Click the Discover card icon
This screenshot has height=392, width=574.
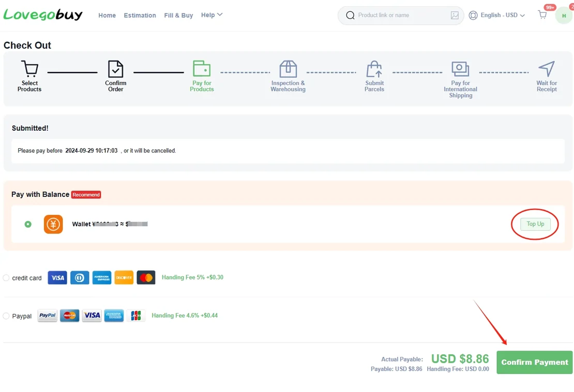pyautogui.click(x=124, y=277)
